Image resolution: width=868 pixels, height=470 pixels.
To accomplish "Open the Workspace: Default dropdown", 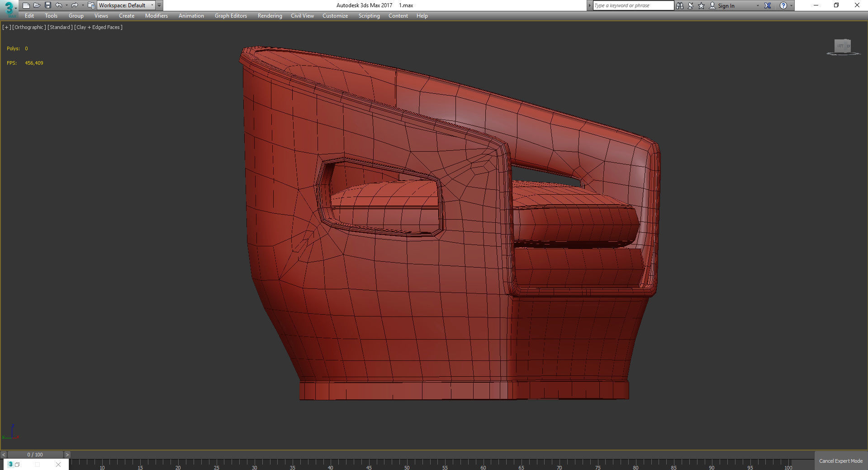I will click(126, 5).
